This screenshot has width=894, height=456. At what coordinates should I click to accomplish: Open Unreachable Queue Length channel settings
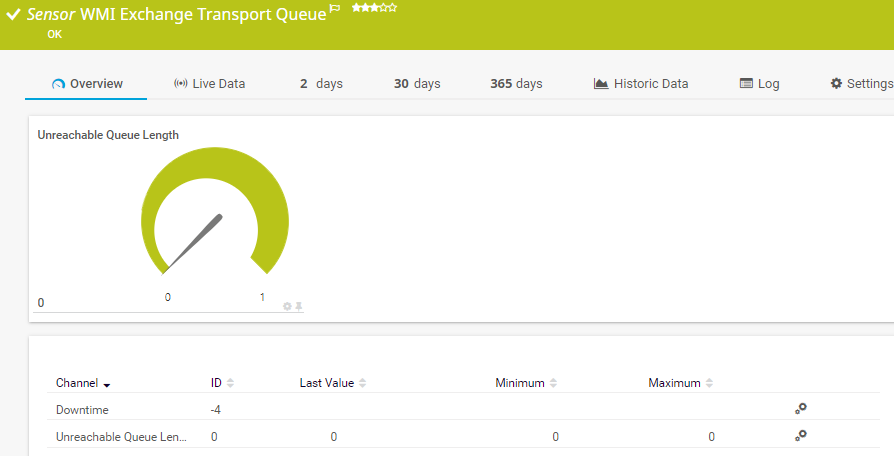click(x=800, y=435)
